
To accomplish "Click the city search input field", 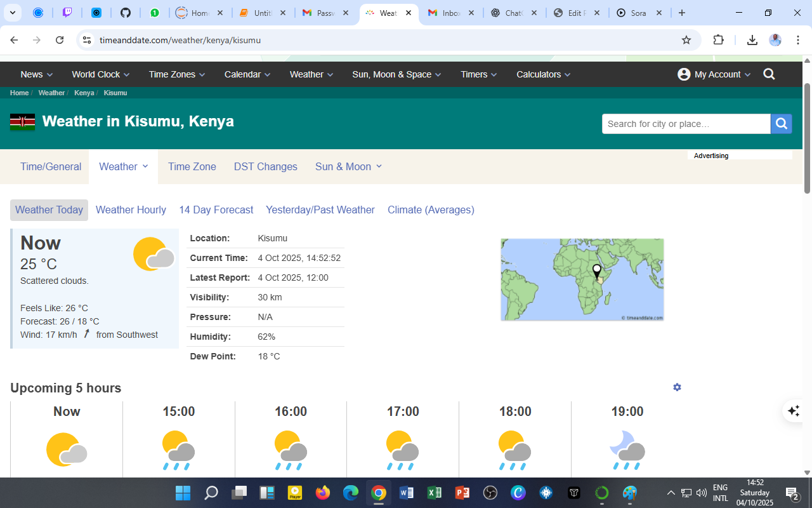I will coord(686,124).
